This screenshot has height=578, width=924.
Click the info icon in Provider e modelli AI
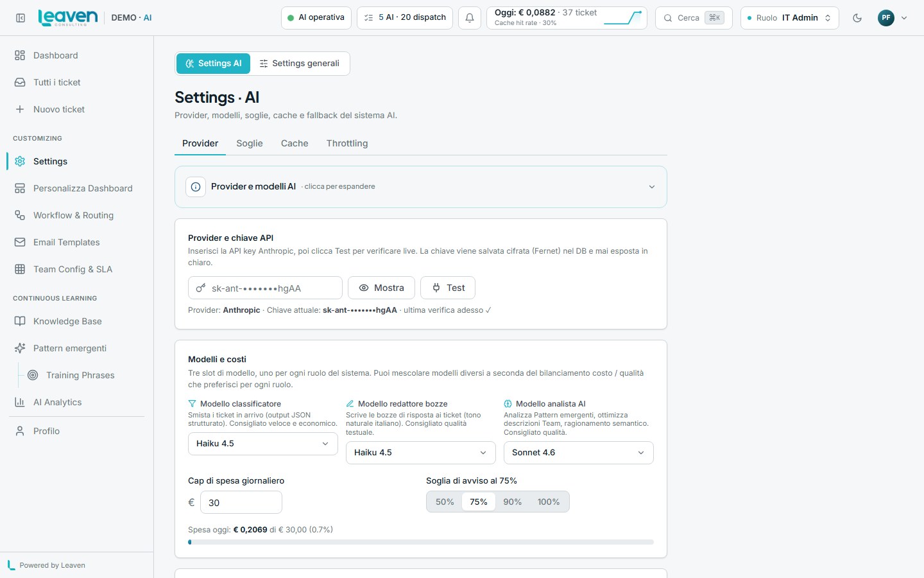(x=196, y=187)
